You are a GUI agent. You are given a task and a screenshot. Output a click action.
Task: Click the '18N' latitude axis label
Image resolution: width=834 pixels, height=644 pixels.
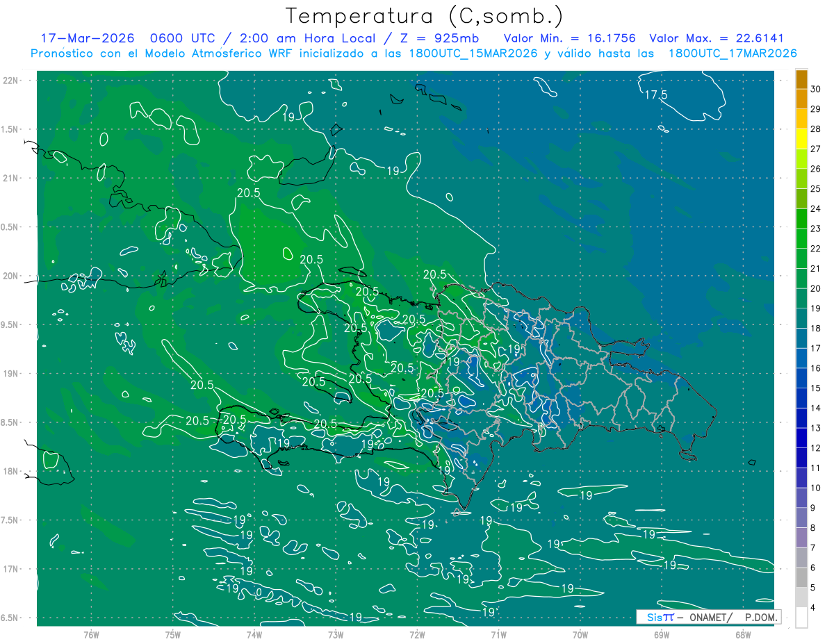(11, 471)
